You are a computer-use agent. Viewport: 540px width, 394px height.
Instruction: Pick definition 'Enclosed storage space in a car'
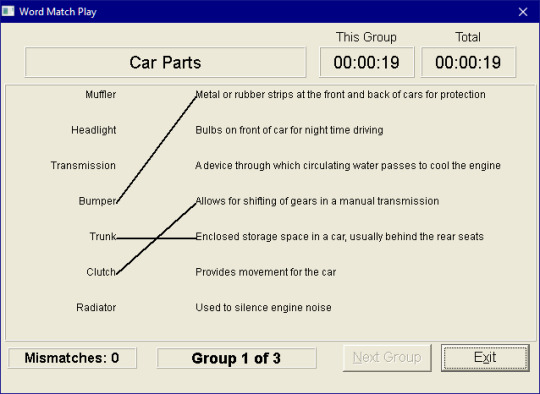(340, 237)
